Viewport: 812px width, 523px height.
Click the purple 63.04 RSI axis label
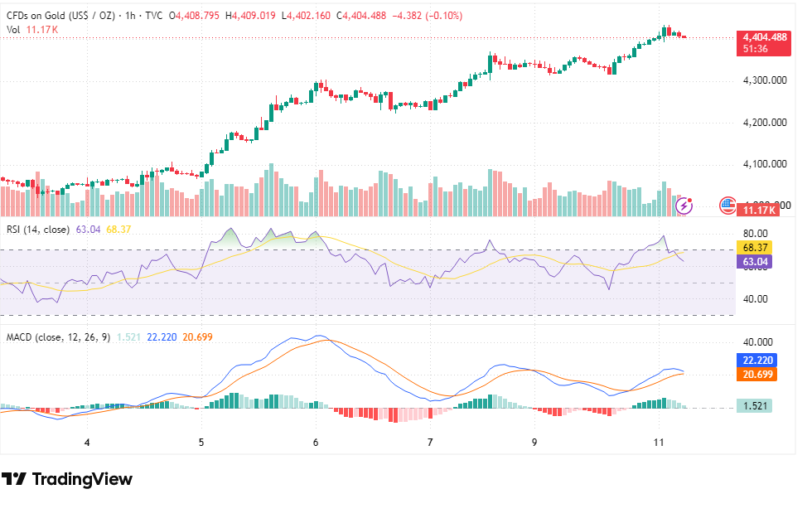point(755,262)
